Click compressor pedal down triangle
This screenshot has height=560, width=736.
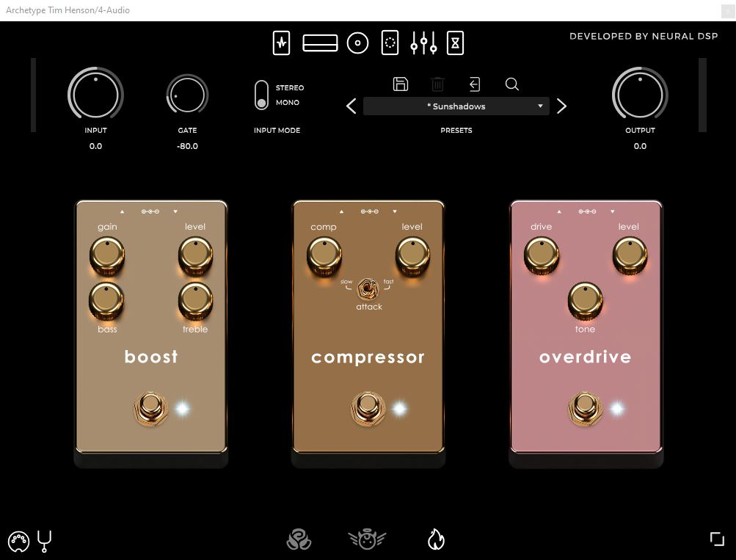(x=395, y=211)
